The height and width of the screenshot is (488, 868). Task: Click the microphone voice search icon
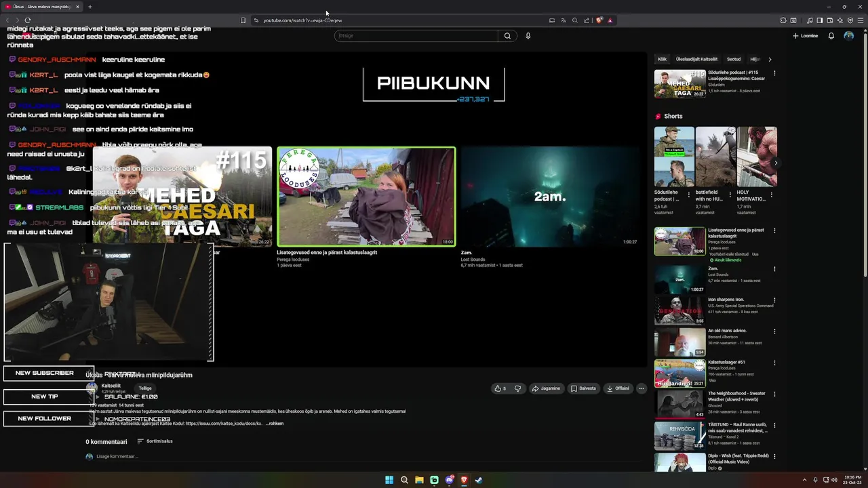point(528,36)
